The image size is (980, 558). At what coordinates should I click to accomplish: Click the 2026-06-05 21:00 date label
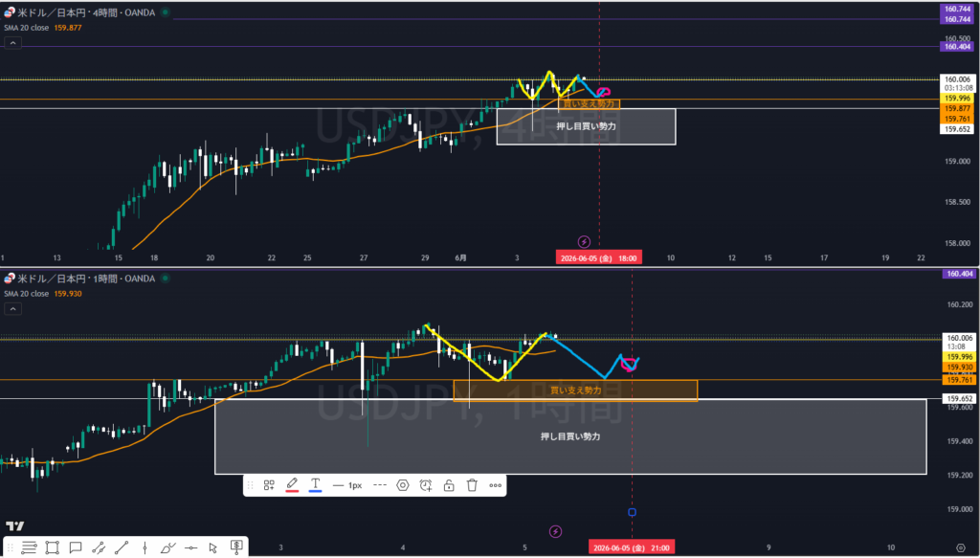pos(632,548)
